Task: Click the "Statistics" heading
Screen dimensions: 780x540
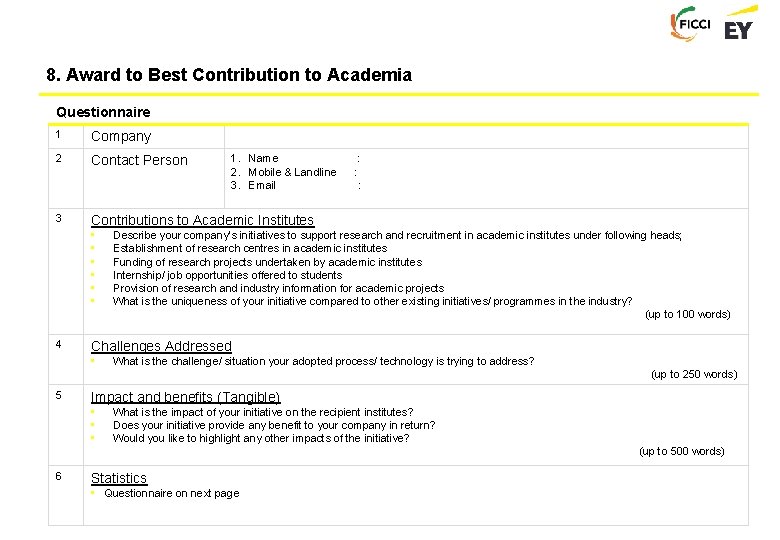Action: coord(119,478)
